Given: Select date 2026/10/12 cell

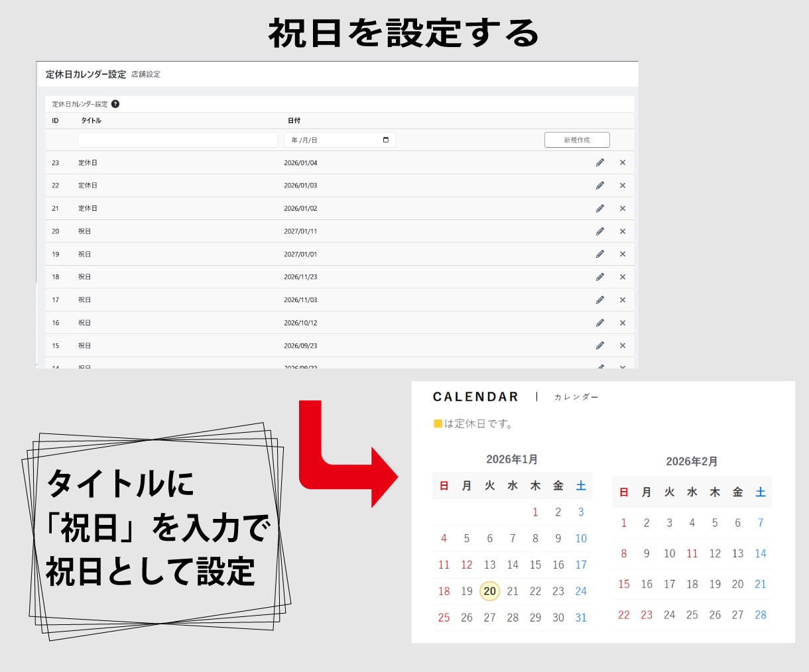Looking at the screenshot, I should click(x=300, y=323).
